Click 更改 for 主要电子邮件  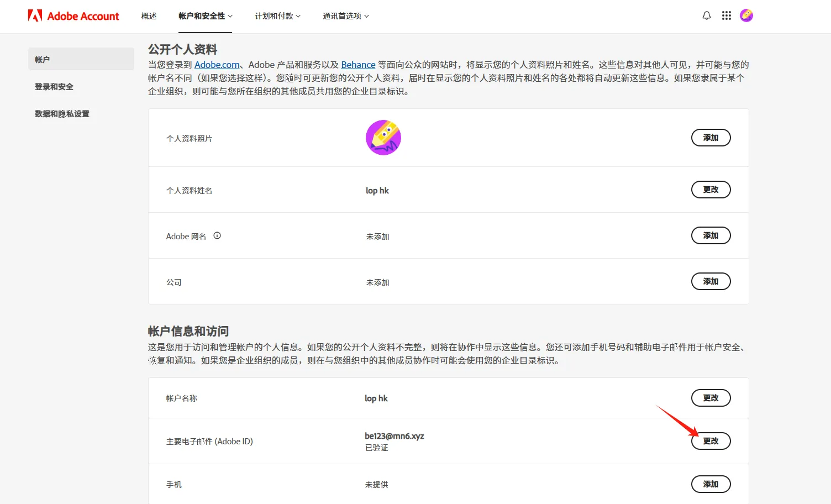[711, 441]
